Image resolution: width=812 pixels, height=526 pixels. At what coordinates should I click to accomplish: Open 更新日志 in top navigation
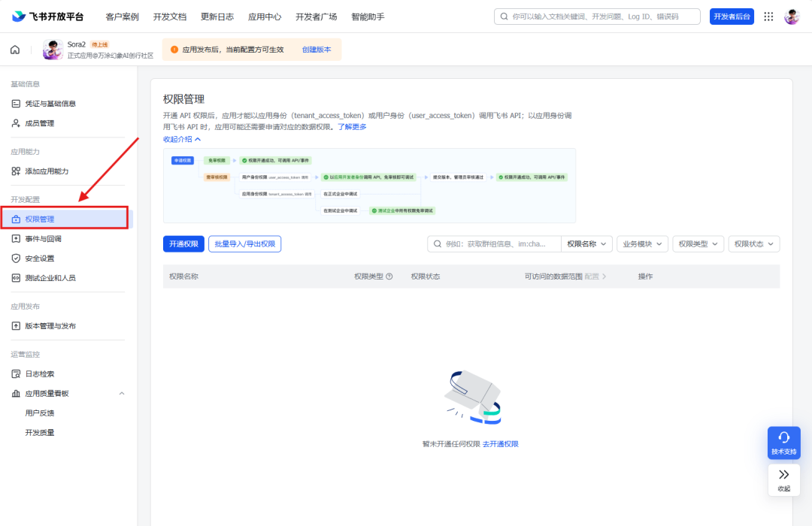coord(217,17)
